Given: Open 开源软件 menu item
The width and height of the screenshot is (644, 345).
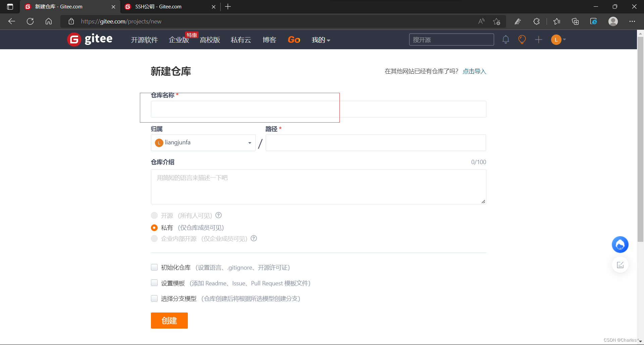Looking at the screenshot, I should click(x=144, y=40).
